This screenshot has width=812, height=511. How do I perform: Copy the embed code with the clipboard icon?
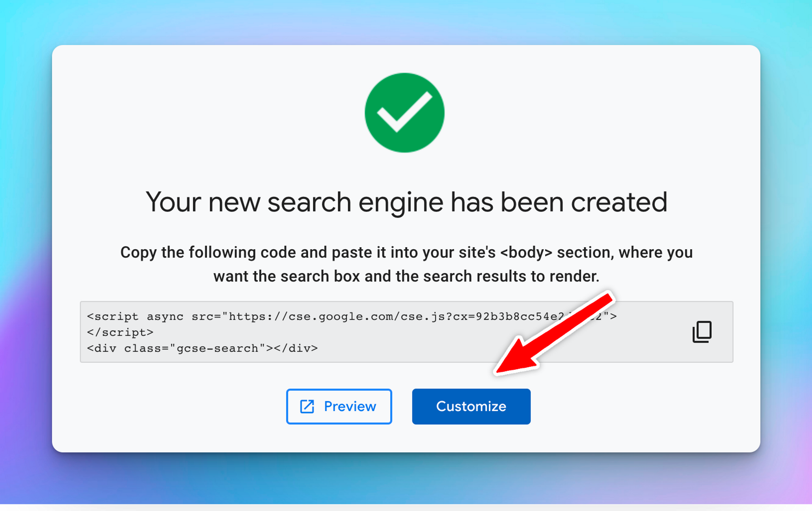tap(702, 332)
